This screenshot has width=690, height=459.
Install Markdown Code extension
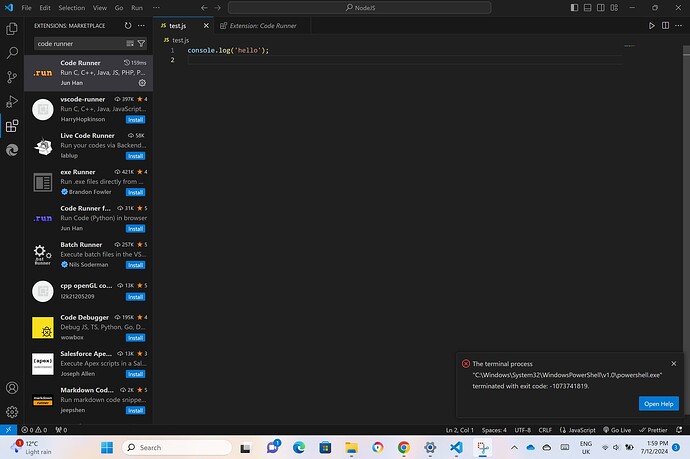pyautogui.click(x=136, y=411)
